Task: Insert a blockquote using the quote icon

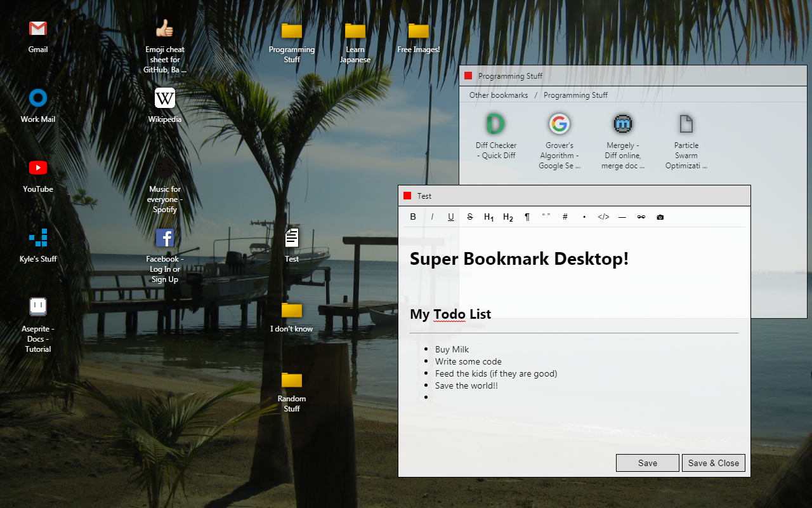Action: [546, 217]
